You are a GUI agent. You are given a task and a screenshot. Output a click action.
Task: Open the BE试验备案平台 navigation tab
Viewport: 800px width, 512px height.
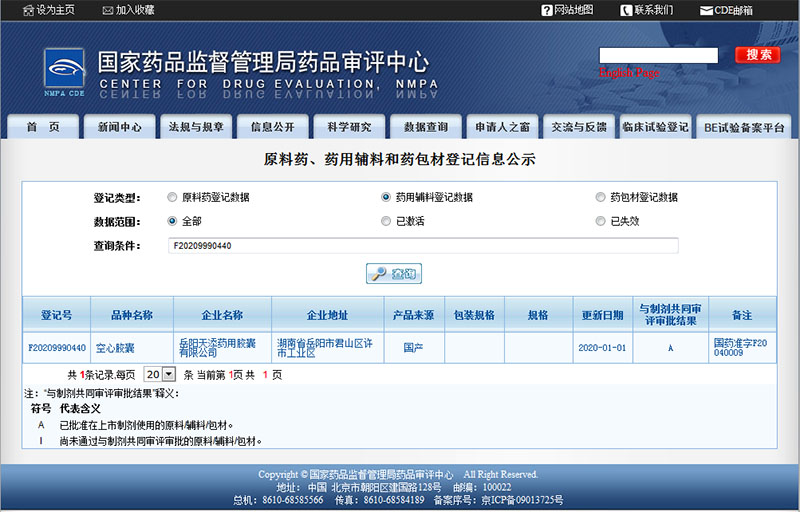click(x=744, y=127)
